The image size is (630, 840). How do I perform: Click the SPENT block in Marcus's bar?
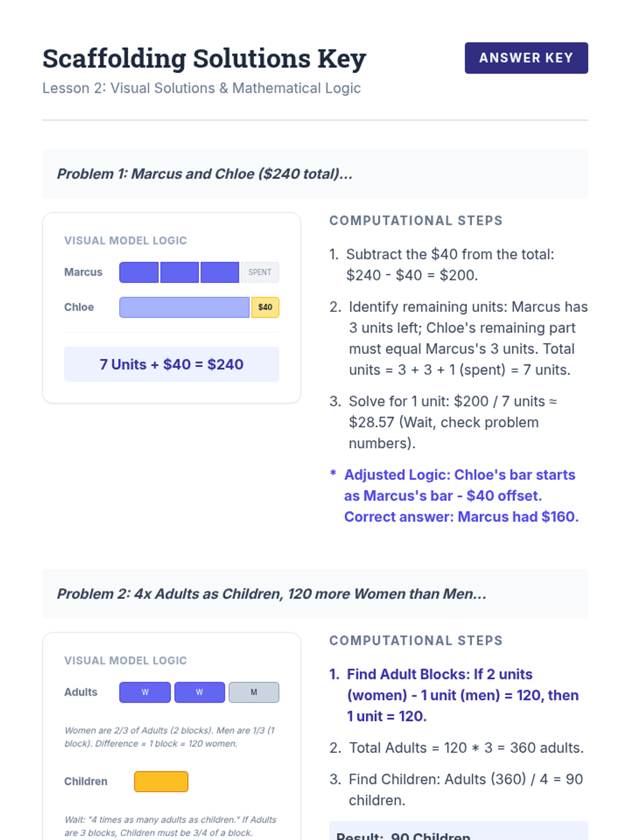(x=260, y=272)
